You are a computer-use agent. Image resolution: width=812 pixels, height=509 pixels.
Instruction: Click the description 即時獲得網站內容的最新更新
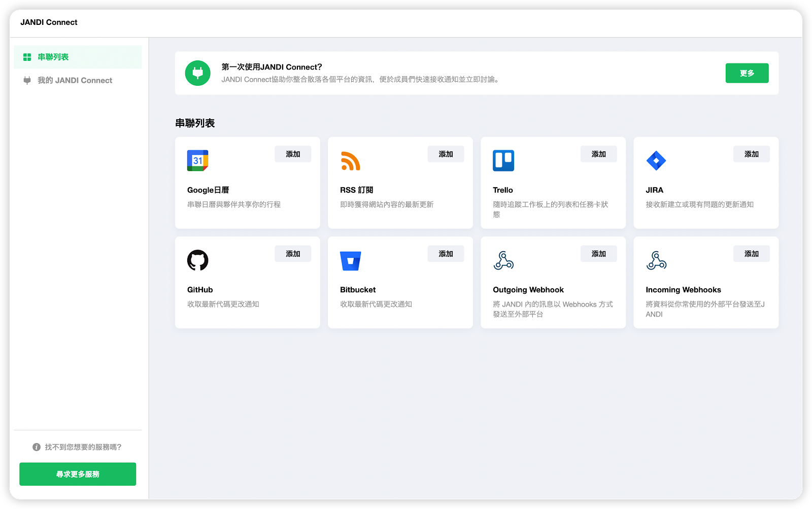(387, 205)
